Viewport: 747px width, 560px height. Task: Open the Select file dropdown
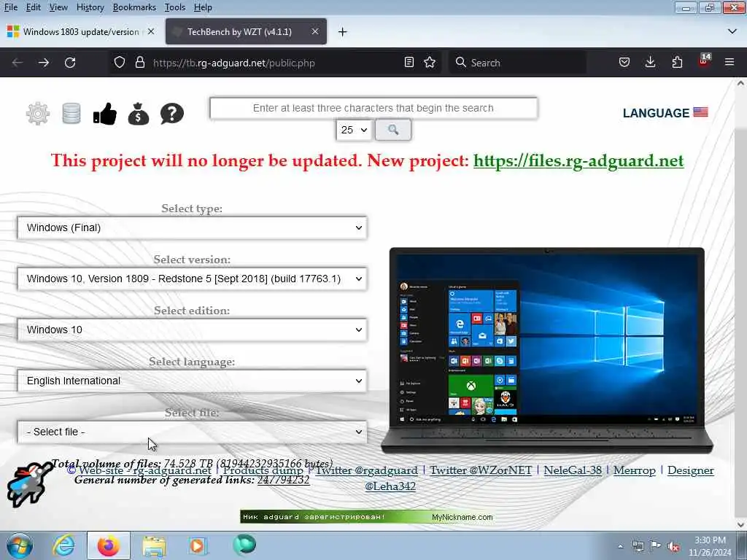click(x=192, y=432)
